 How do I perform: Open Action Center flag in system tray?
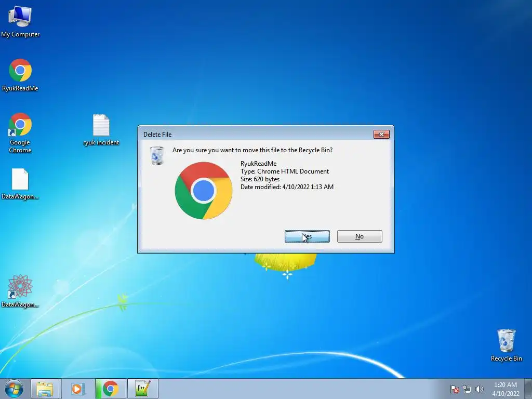[x=455, y=389]
